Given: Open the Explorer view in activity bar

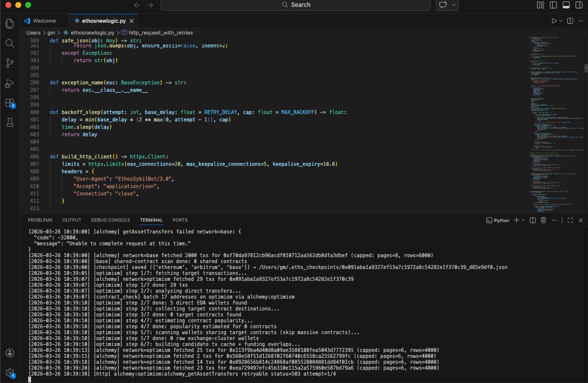Looking at the screenshot, I should click(x=10, y=24).
